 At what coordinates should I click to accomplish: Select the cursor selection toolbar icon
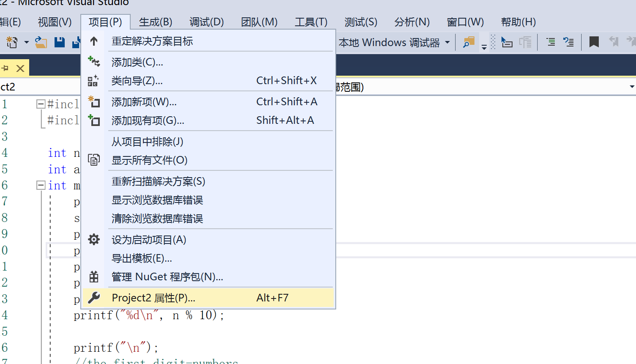point(507,42)
